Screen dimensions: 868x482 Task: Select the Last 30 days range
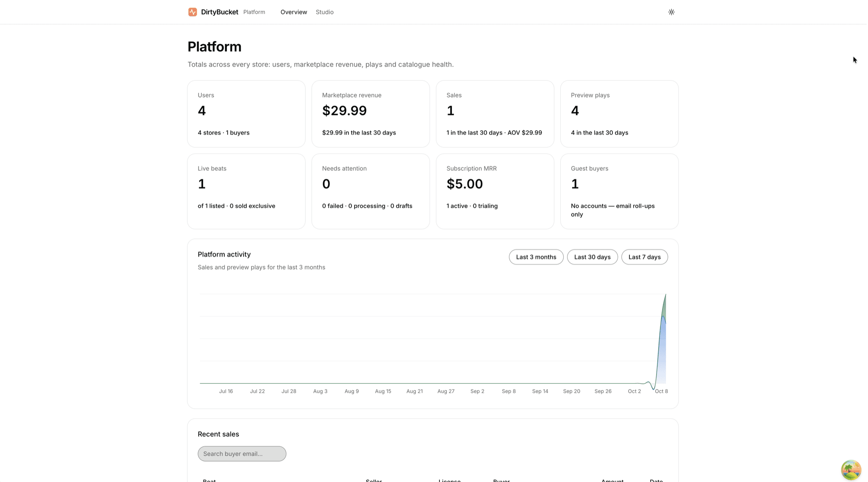[593, 257]
